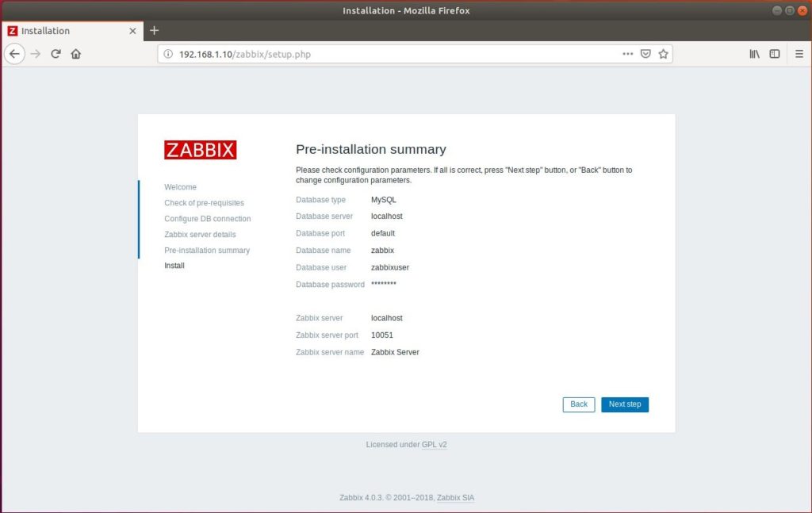The image size is (812, 513).
Task: Click the Database type label
Action: (320, 200)
